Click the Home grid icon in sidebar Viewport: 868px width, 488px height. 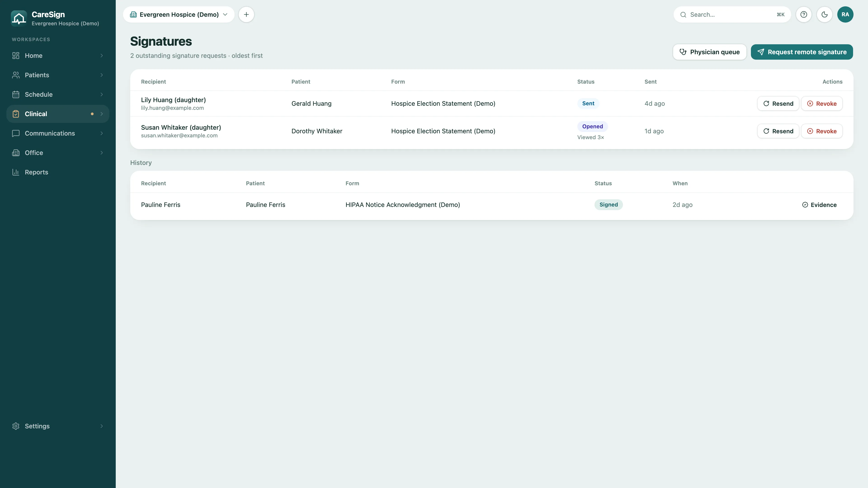tap(16, 56)
